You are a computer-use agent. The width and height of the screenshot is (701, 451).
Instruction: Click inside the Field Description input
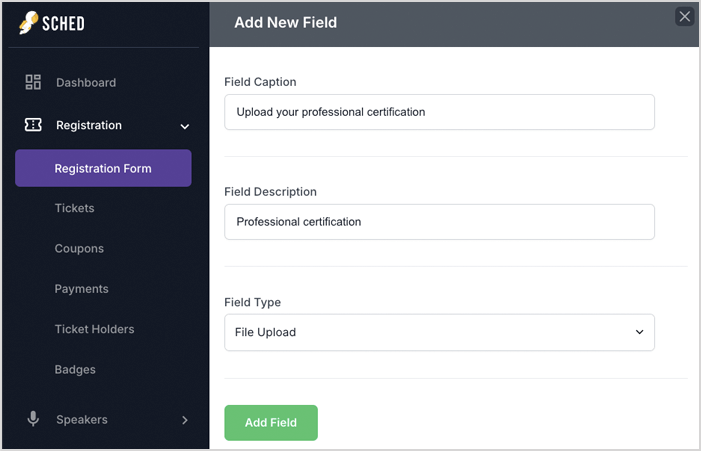pyautogui.click(x=439, y=222)
